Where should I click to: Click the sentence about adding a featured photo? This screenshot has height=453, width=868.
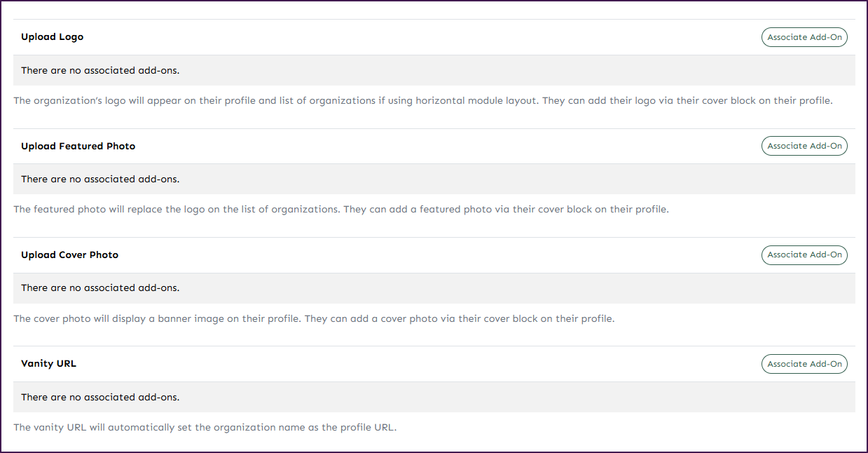[504, 210]
